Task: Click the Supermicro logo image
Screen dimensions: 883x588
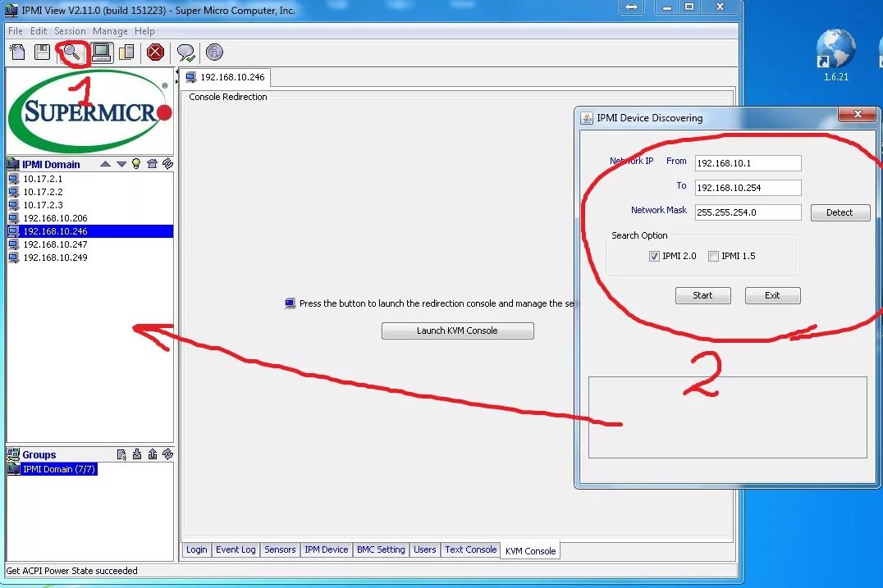Action: coord(90,112)
